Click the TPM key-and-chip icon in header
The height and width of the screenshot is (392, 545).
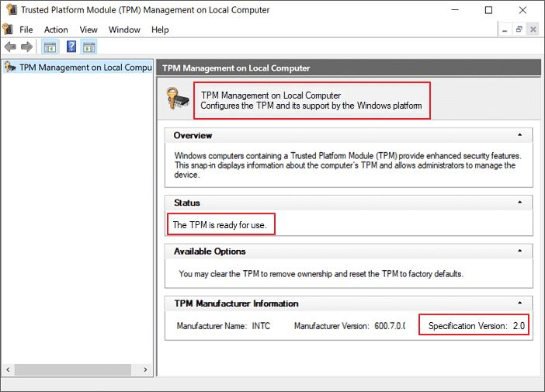[x=176, y=99]
